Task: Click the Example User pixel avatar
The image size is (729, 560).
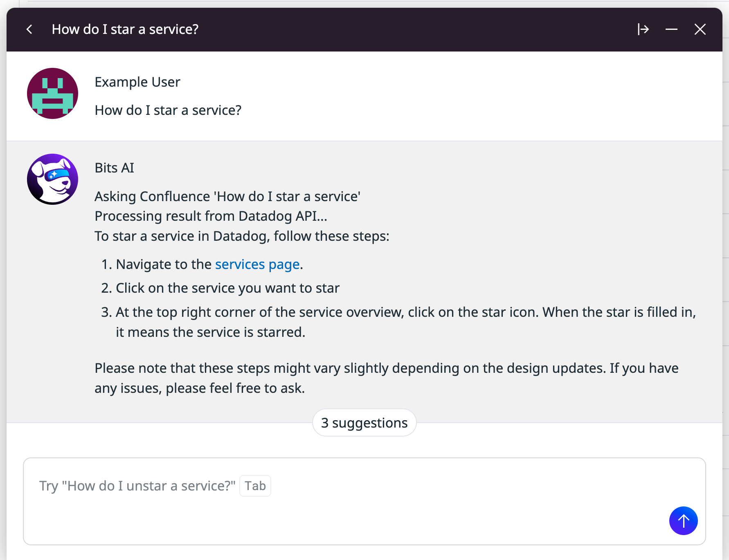Action: click(52, 94)
